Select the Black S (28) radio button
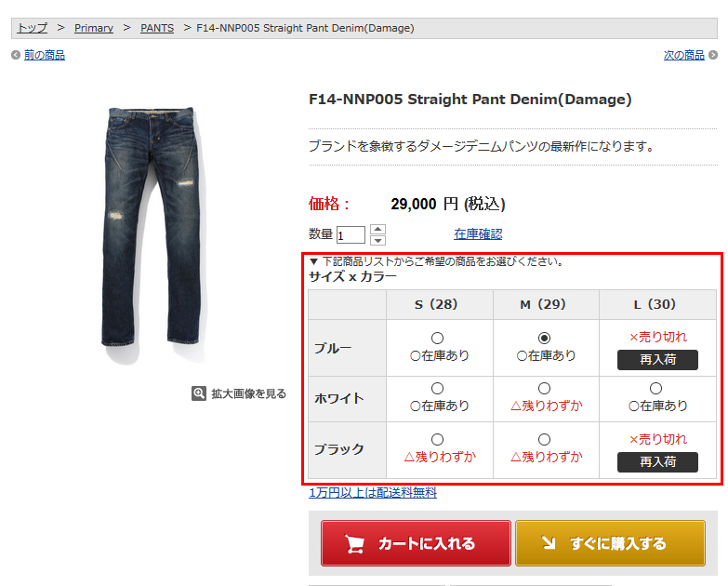The image size is (728, 586). [437, 439]
